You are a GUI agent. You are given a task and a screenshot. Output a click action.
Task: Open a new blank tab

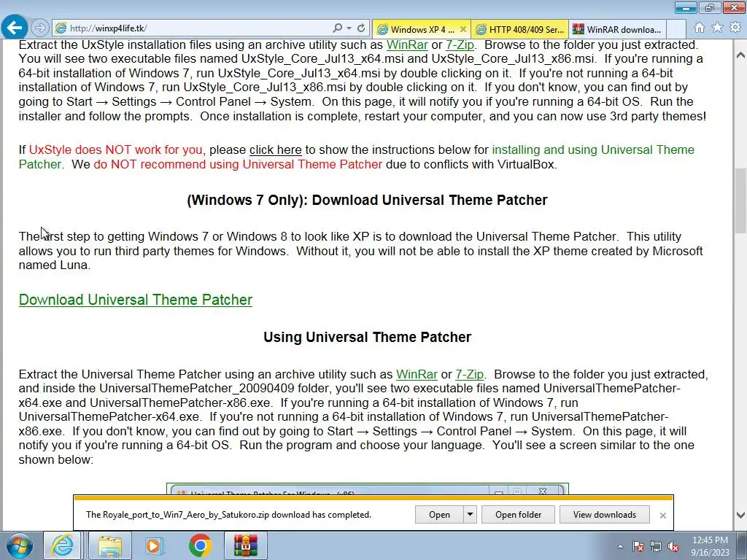click(676, 29)
